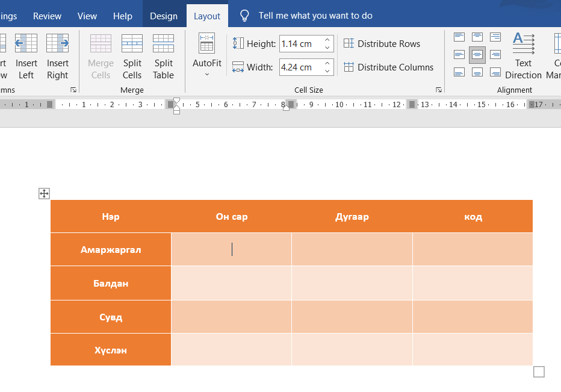Viewport: 561px width, 392px height.
Task: Click the код cell for Балдан
Action: (473, 283)
